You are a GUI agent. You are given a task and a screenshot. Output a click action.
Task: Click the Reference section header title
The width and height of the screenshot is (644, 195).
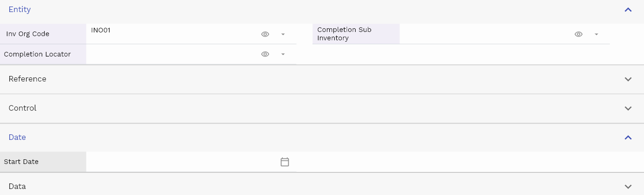[27, 79]
